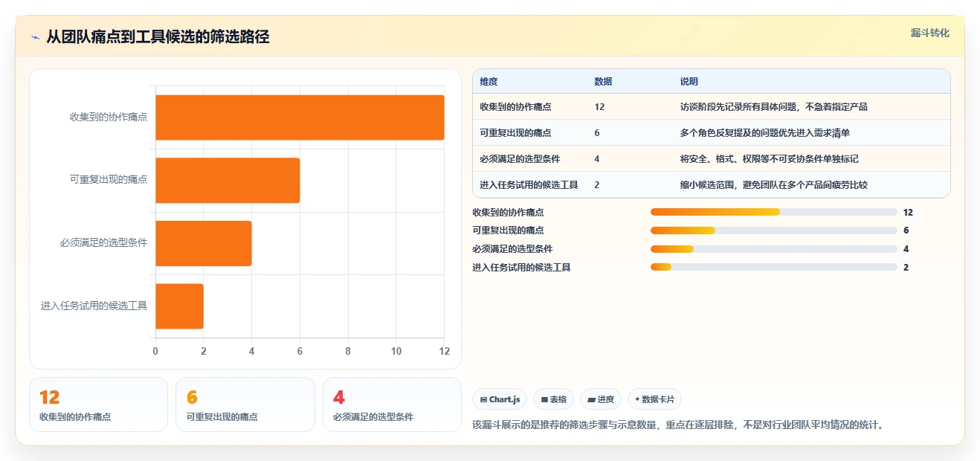Click the title 从团队痛点到工具候选的筛选路径
The width and height of the screenshot is (980, 461).
coord(158,37)
